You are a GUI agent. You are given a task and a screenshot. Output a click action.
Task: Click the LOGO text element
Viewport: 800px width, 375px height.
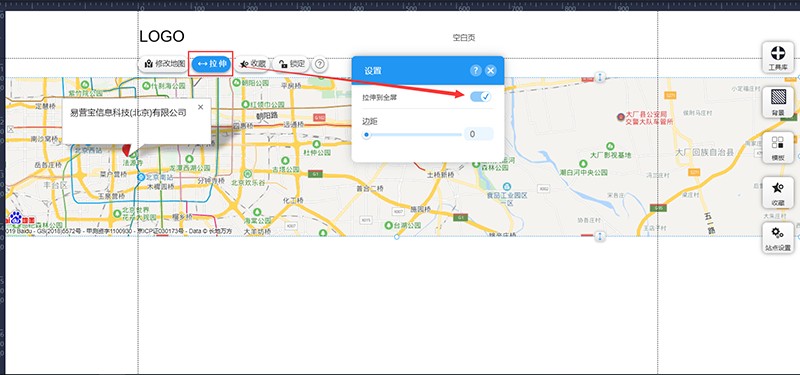162,36
